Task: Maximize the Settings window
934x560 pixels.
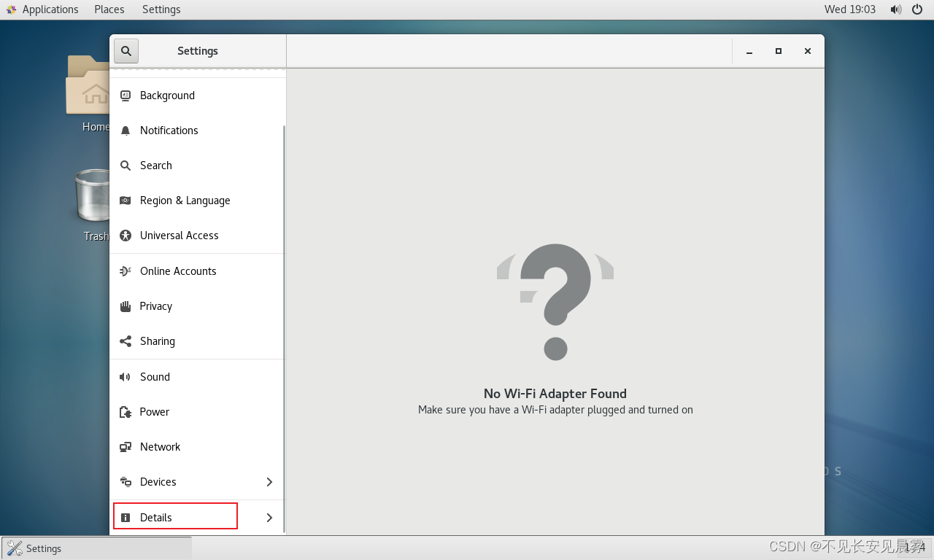Action: pyautogui.click(x=779, y=51)
